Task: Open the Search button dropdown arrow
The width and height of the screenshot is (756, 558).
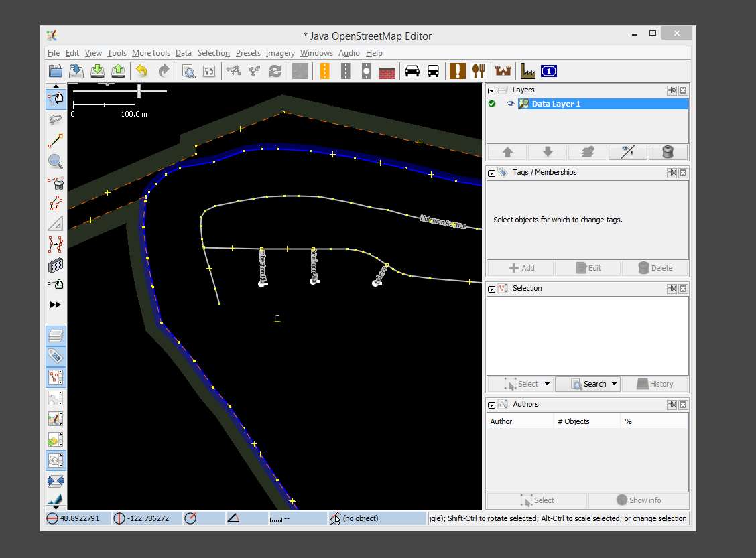Action: click(613, 384)
